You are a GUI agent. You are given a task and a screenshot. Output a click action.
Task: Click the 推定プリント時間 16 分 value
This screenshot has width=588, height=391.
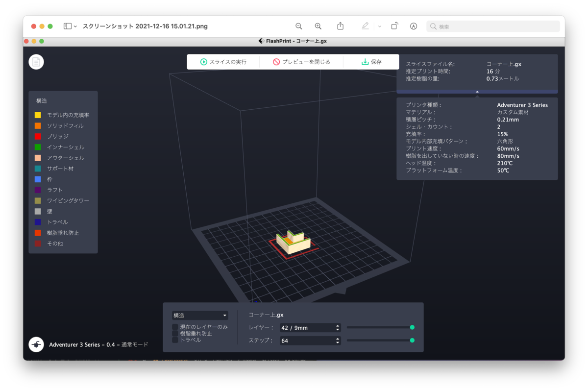tap(493, 72)
